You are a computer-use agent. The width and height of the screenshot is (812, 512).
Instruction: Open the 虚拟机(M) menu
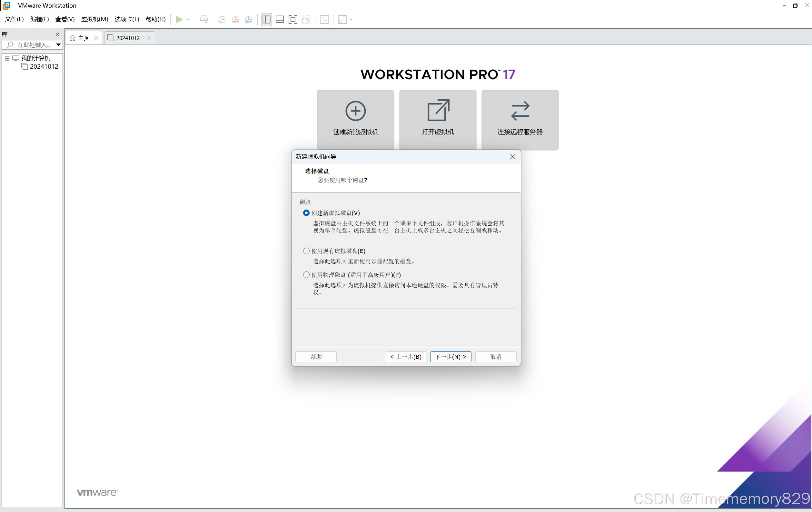94,19
